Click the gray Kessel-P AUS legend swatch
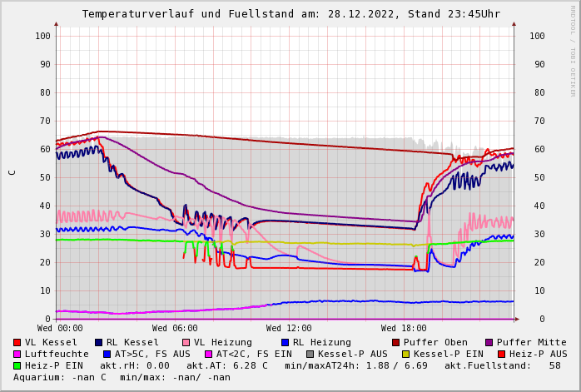This screenshot has height=392, width=581. click(x=310, y=355)
